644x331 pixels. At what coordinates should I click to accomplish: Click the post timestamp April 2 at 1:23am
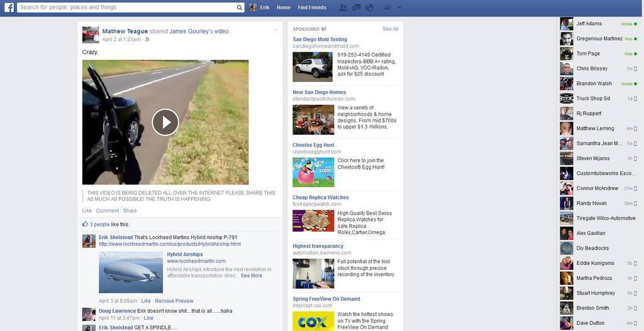[121, 40]
